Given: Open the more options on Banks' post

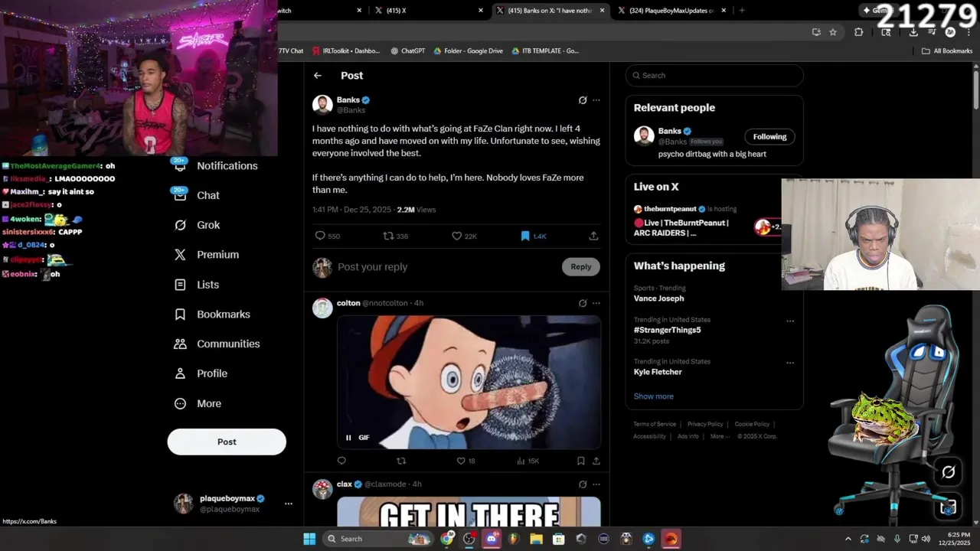Looking at the screenshot, I should click(596, 100).
